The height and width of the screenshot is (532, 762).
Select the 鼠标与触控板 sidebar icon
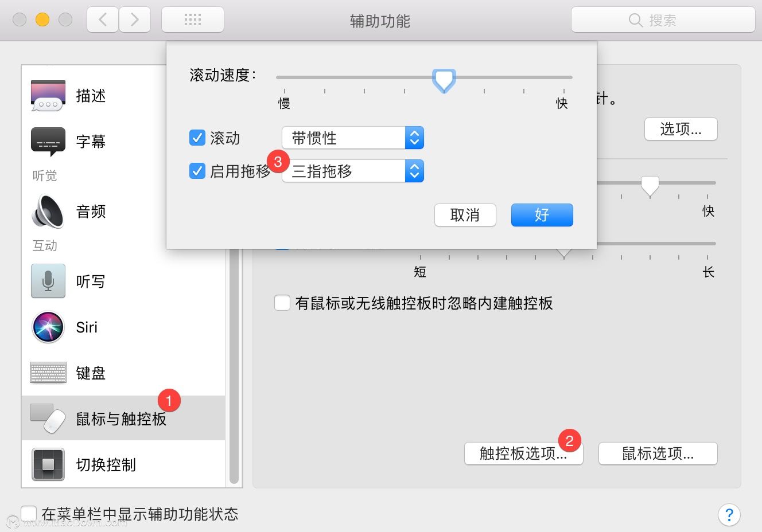[x=48, y=418]
